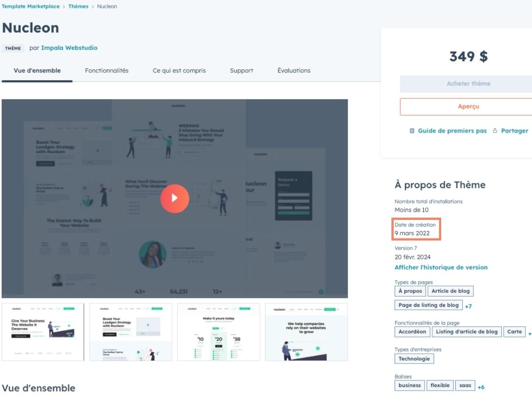Click the 9 mars 2022 creation date
532x399 pixels.
click(x=412, y=233)
